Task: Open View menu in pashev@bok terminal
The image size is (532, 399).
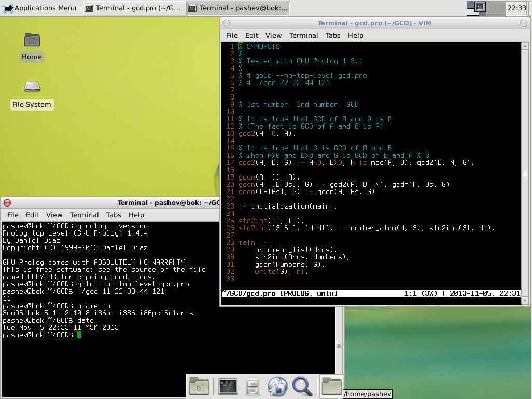Action: click(x=54, y=215)
